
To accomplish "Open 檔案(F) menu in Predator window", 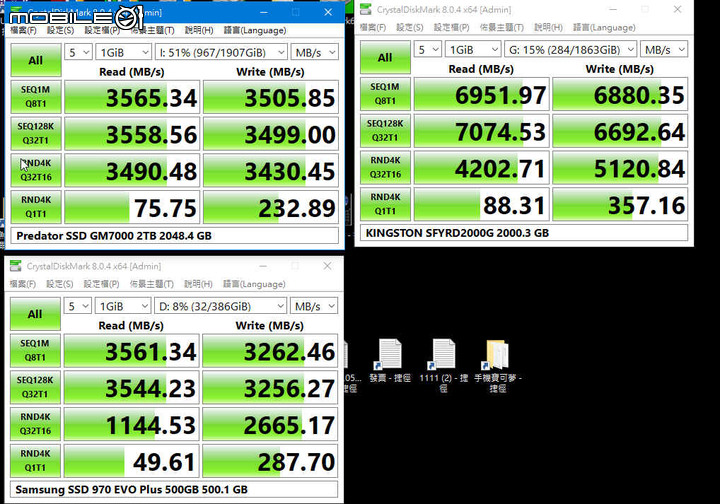I will [23, 30].
